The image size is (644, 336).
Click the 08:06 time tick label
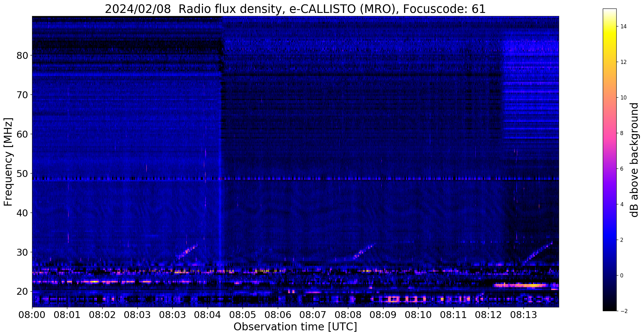[x=278, y=315]
